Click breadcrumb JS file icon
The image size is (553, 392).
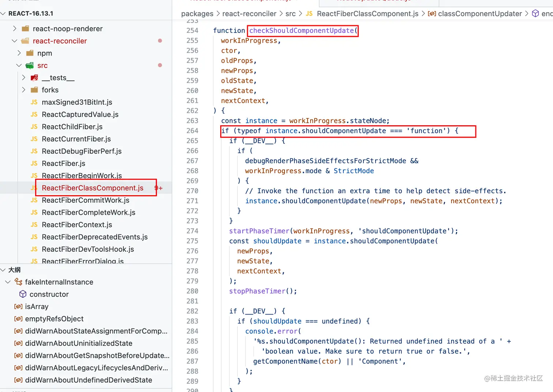coord(309,14)
